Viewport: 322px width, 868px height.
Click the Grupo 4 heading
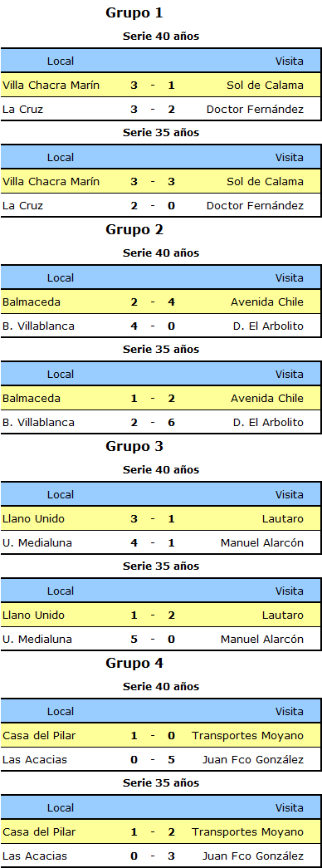[134, 663]
